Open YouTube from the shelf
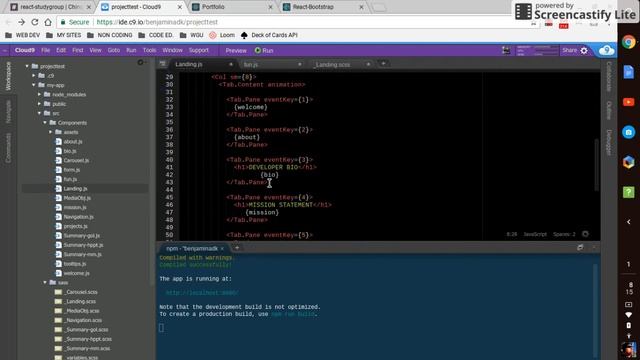 [629, 102]
